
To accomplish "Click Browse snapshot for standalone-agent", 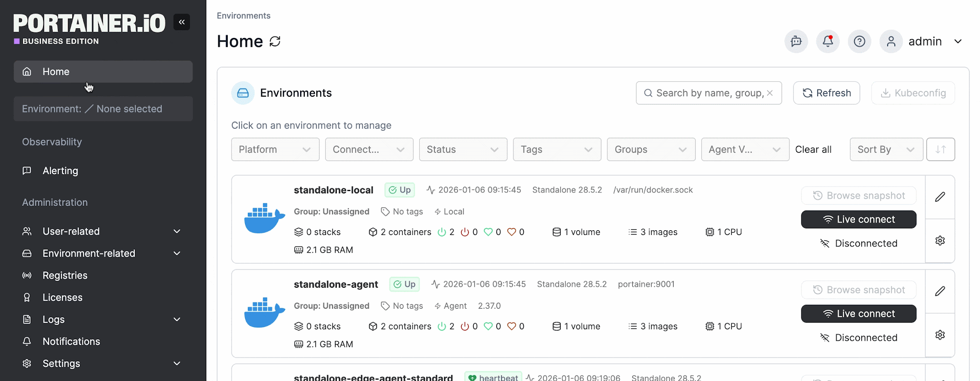I will tap(858, 290).
